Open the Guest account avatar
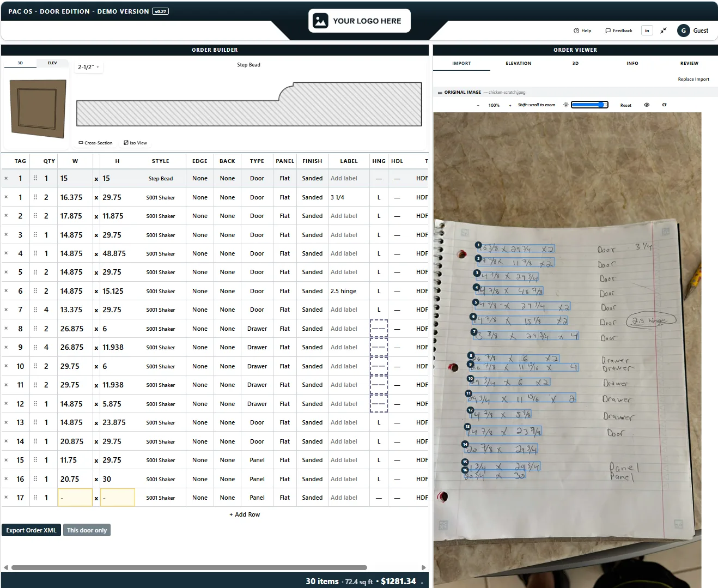718x588 pixels. (683, 31)
